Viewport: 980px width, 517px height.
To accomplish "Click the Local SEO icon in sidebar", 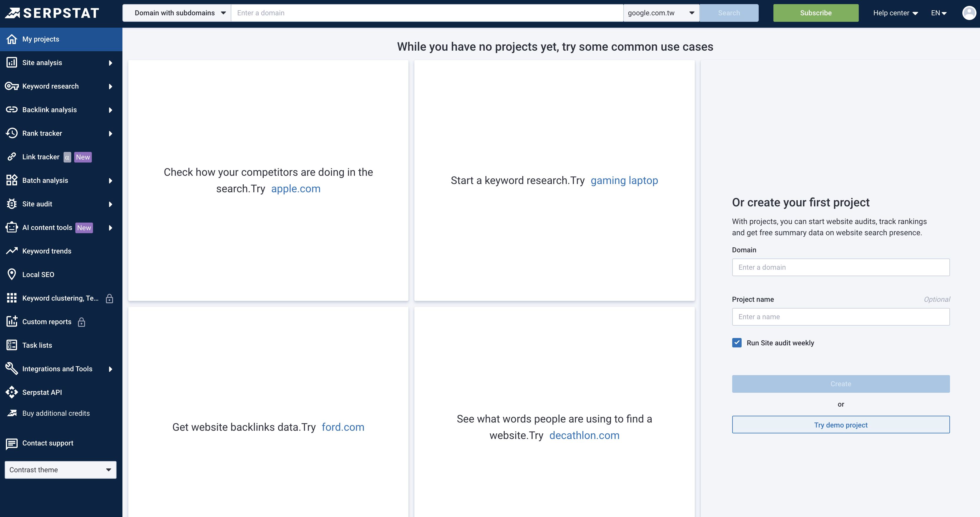I will pyautogui.click(x=12, y=274).
